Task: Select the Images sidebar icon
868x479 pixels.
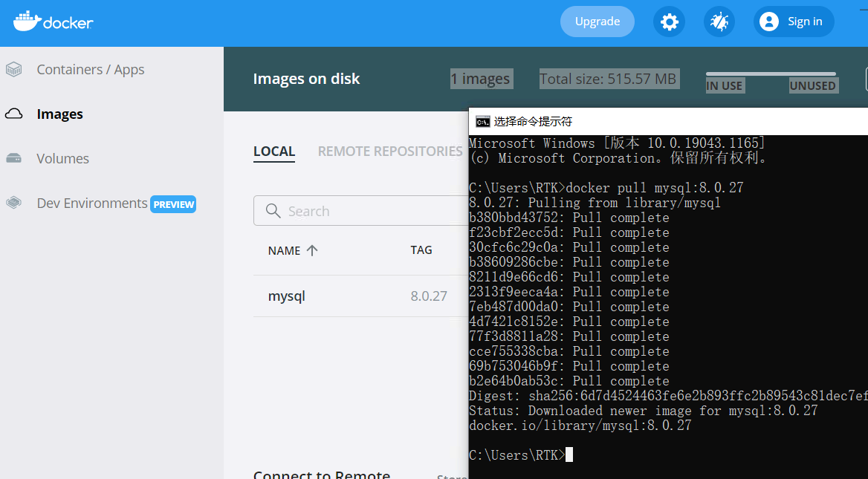Action: tap(13, 114)
